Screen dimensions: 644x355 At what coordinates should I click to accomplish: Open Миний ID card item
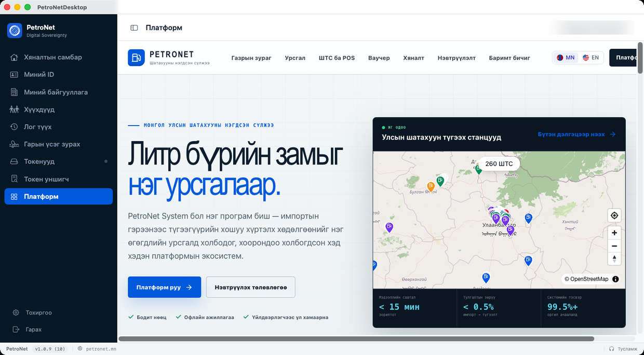59,75
